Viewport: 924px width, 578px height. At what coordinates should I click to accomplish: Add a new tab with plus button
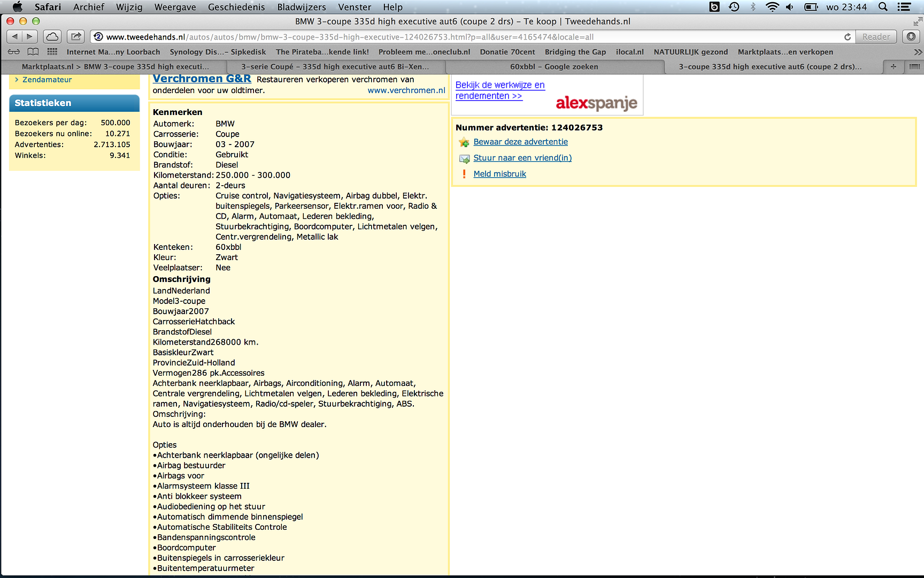pos(893,66)
